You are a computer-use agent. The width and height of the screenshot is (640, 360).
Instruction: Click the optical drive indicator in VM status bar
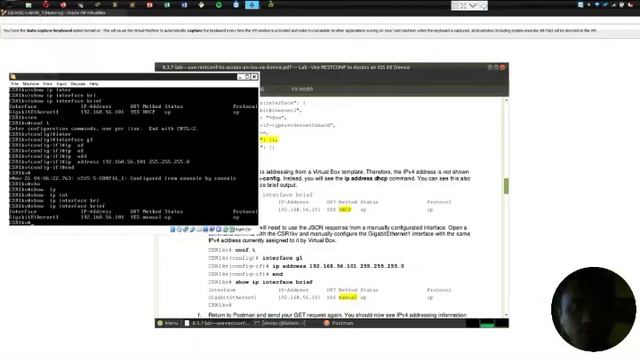pyautogui.click(x=179, y=229)
